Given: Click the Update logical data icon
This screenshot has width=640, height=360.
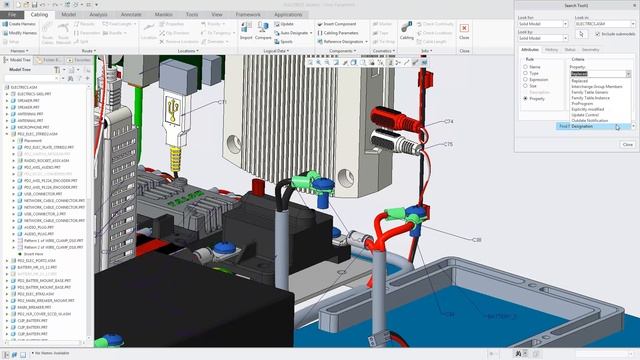Looking at the screenshot, I should [277, 24].
